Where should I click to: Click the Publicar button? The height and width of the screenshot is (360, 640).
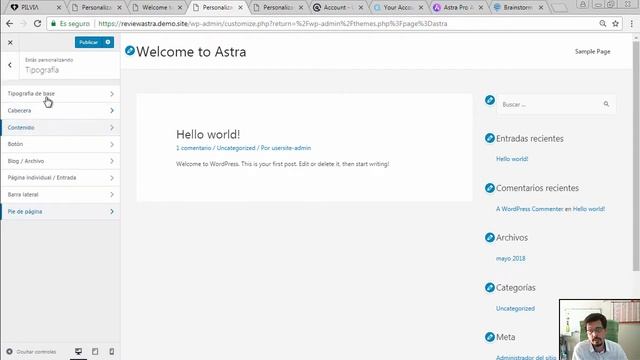tap(89, 42)
